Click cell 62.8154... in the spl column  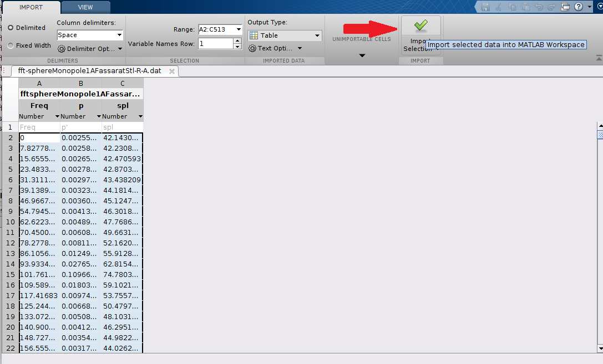(122, 264)
